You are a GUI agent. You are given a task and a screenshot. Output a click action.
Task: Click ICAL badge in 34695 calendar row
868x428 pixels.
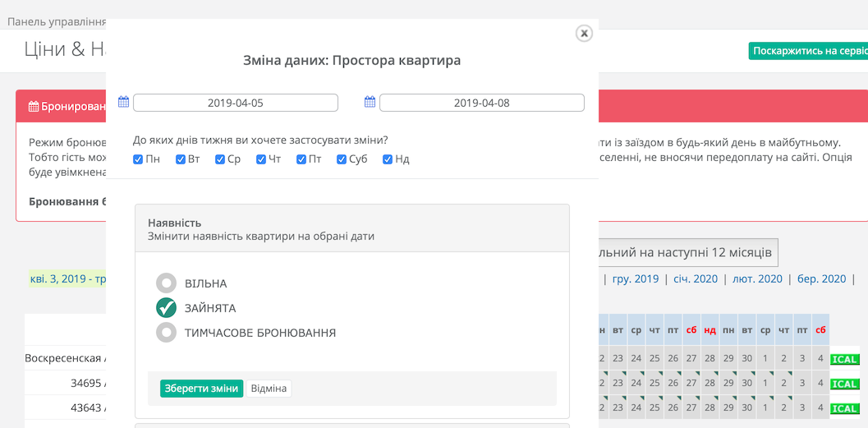[x=845, y=384]
